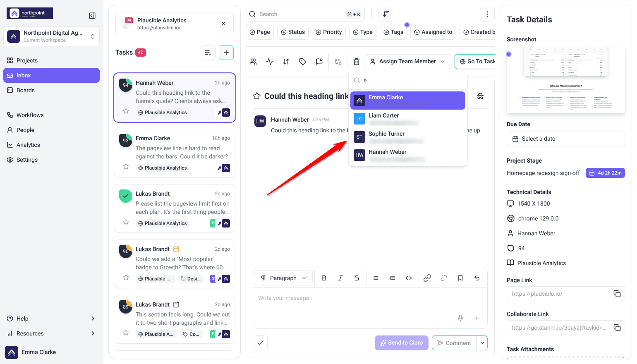Screen dimensions: 637x364
Task: Add a new task with plus button
Action: 226,53
